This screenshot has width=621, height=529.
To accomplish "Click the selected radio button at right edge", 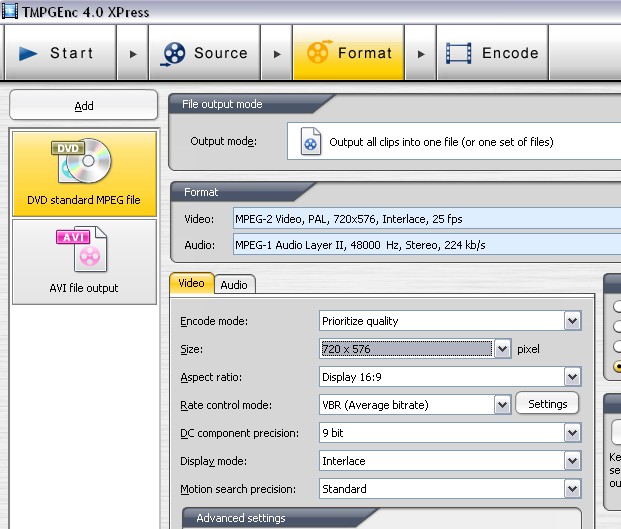I will pos(617,366).
